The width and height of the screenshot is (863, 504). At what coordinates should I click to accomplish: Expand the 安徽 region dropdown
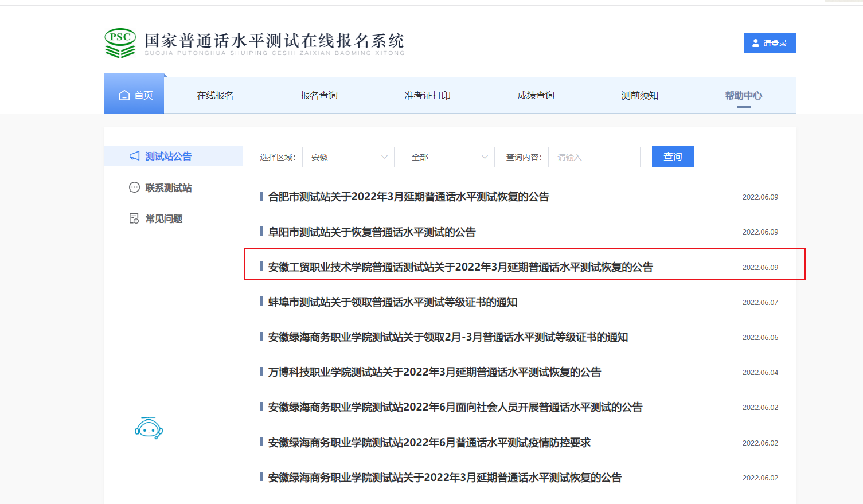point(348,157)
